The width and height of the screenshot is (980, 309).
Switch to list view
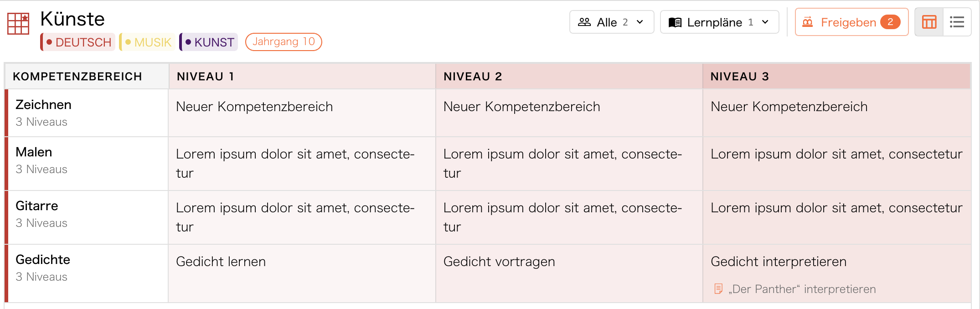(957, 22)
